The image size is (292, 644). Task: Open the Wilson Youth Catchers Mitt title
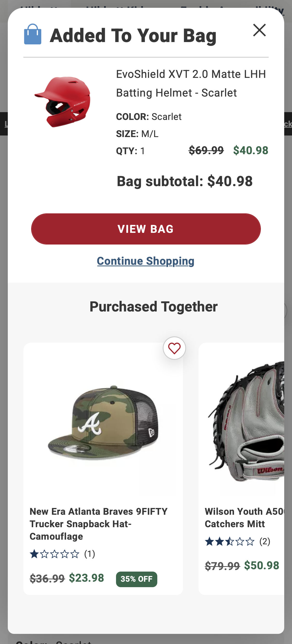tap(244, 518)
